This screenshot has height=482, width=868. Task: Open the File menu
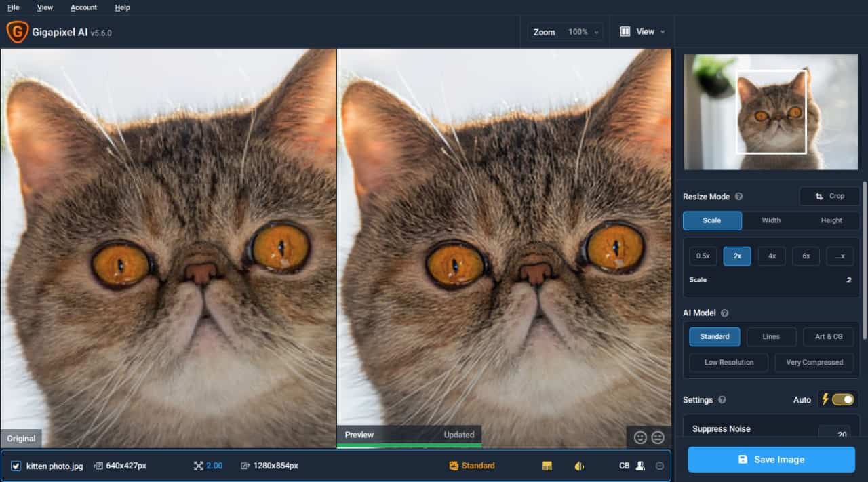pyautogui.click(x=14, y=7)
